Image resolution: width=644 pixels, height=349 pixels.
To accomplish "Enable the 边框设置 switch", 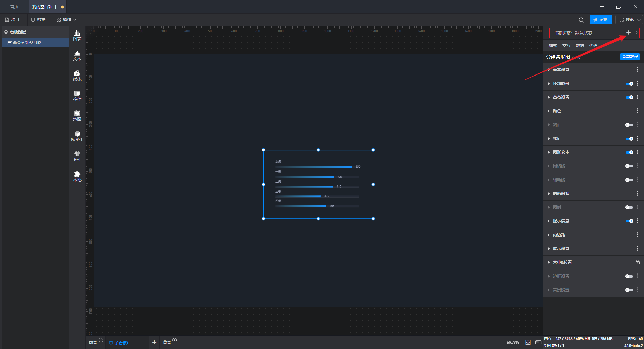I will [629, 276].
